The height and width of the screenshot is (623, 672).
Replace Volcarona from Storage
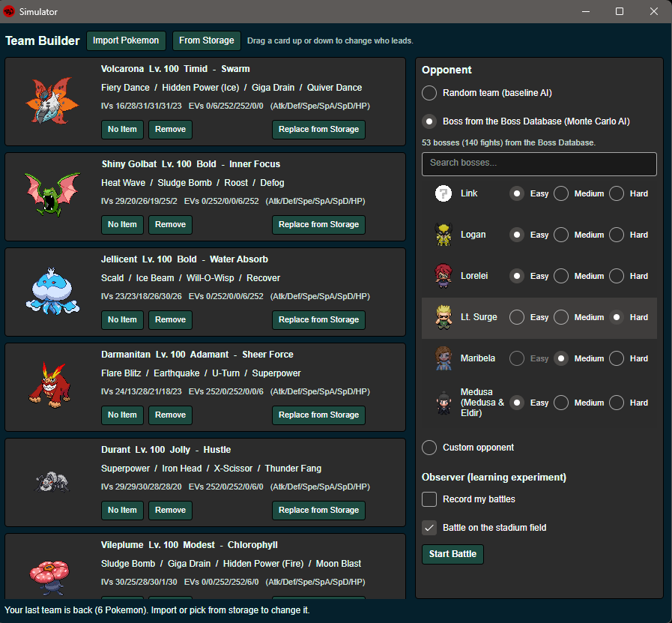tap(318, 130)
